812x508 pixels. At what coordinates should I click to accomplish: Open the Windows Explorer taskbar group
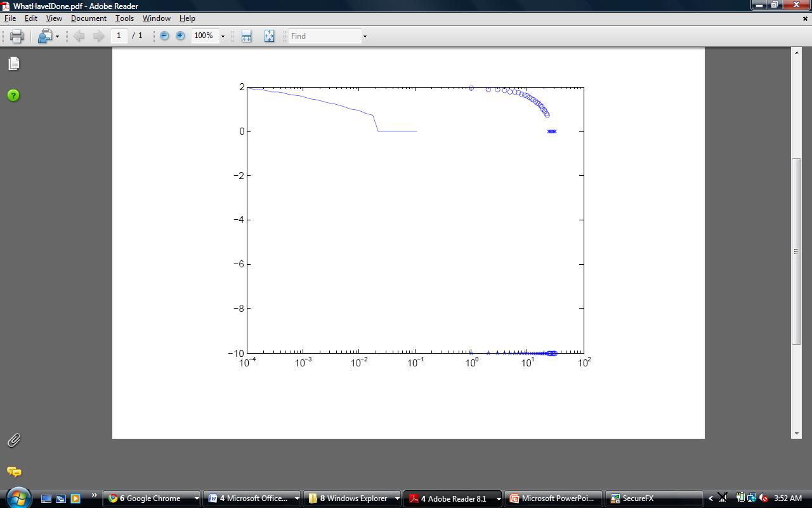353,498
